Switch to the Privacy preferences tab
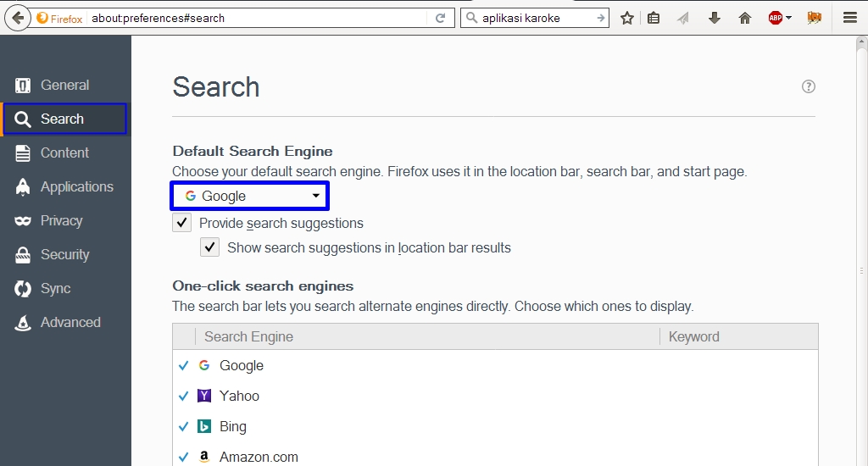The image size is (868, 466). (x=61, y=220)
